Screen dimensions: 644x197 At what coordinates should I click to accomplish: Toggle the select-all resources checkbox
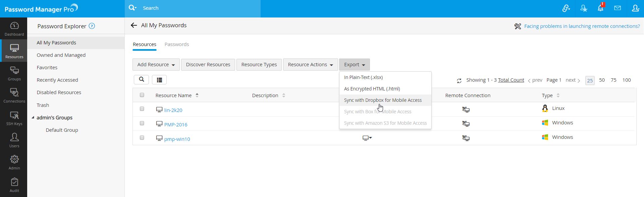tap(142, 95)
